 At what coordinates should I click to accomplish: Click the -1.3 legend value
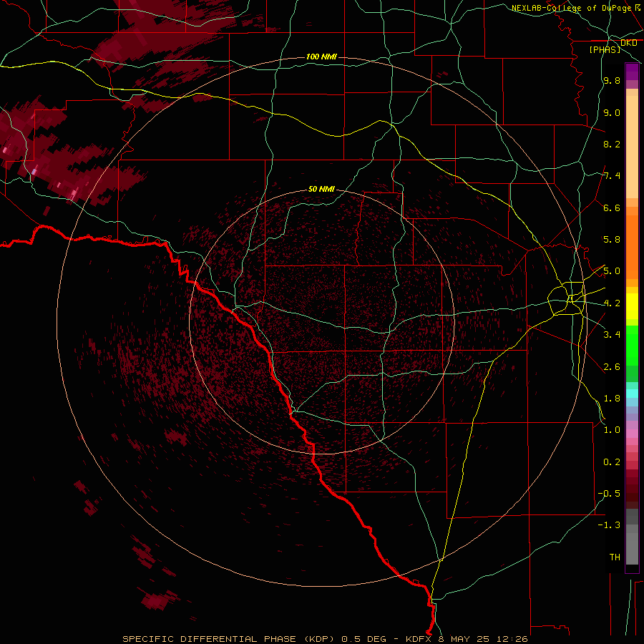(609, 526)
